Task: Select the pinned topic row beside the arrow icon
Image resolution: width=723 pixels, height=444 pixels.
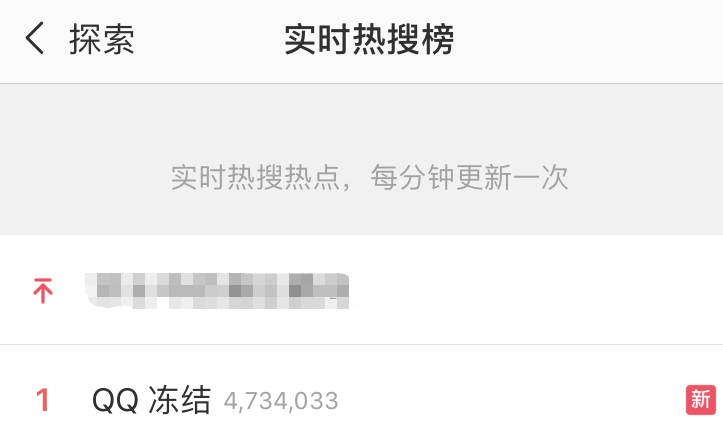Action: coord(362,290)
